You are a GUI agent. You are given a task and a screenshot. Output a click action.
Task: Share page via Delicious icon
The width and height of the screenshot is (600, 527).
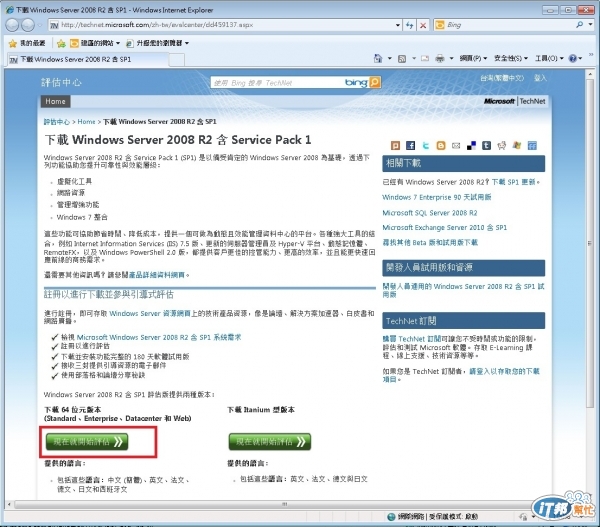click(x=471, y=145)
